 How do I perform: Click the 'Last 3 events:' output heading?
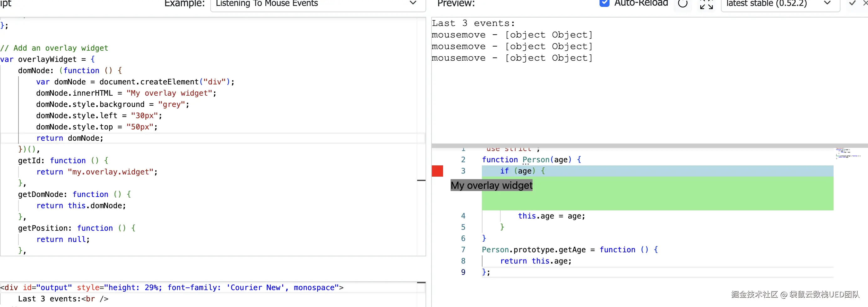[x=473, y=23]
